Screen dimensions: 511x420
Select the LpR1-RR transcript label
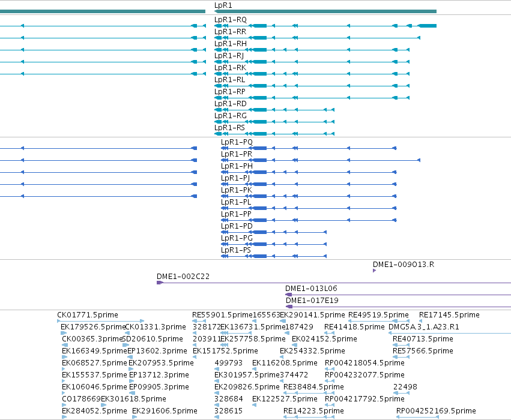[231, 32]
